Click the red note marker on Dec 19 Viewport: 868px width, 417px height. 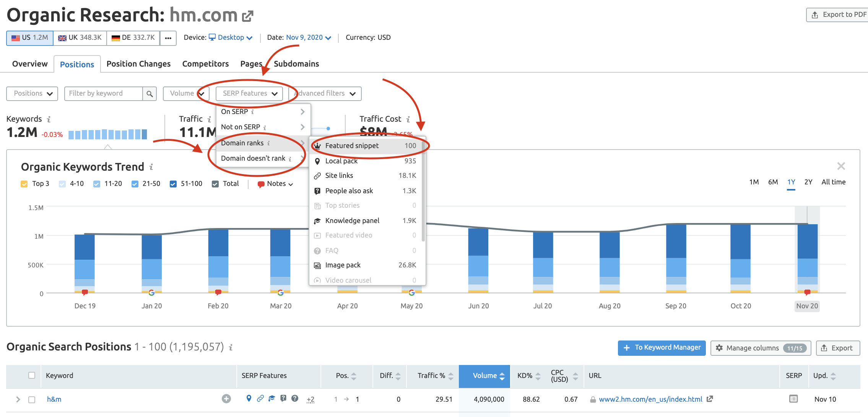coord(85,292)
